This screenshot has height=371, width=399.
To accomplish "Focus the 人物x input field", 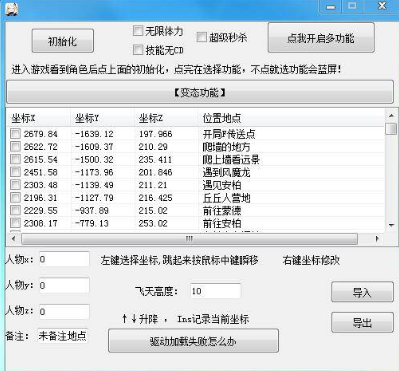I will click(x=64, y=259).
